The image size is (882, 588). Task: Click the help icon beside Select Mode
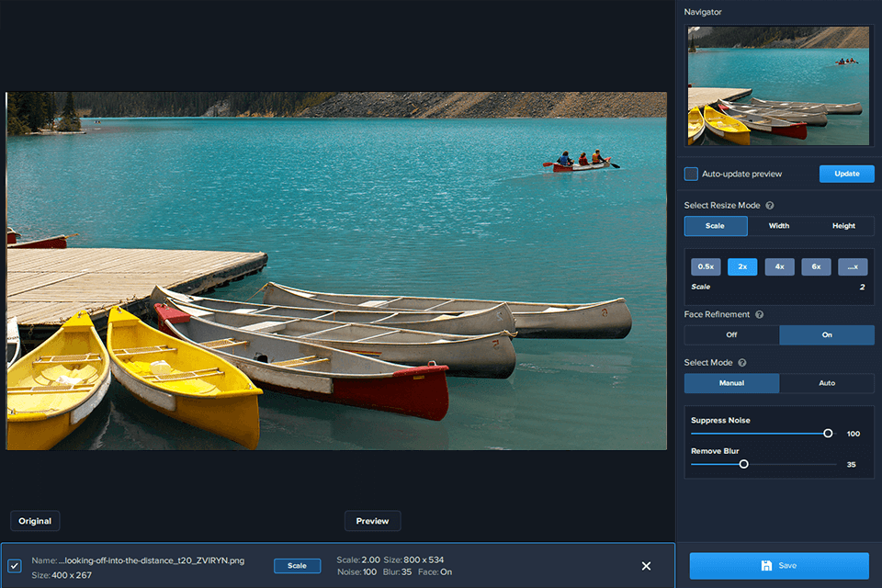click(741, 363)
